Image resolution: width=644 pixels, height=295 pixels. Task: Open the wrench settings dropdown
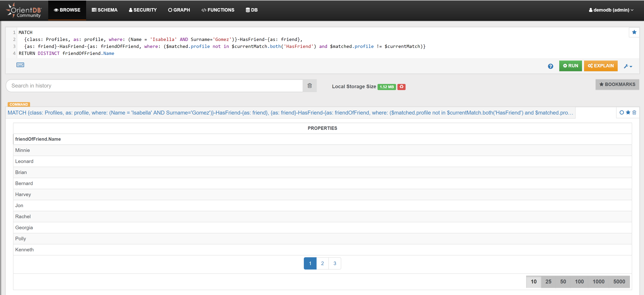coord(628,66)
